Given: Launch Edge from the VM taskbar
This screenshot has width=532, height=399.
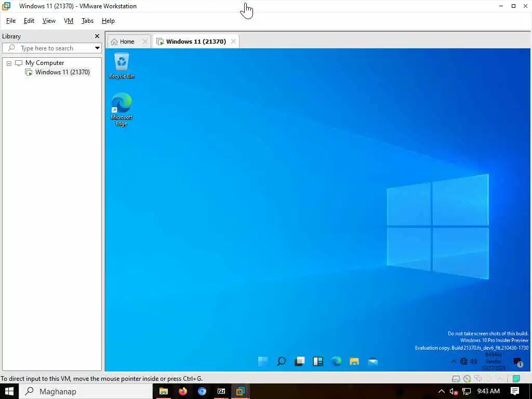Looking at the screenshot, I should 336,362.
